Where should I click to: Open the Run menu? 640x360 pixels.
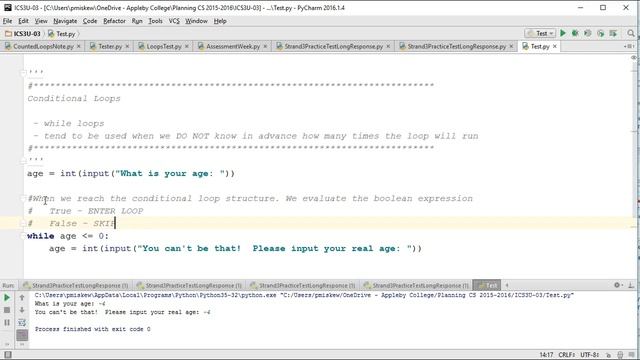[137, 21]
